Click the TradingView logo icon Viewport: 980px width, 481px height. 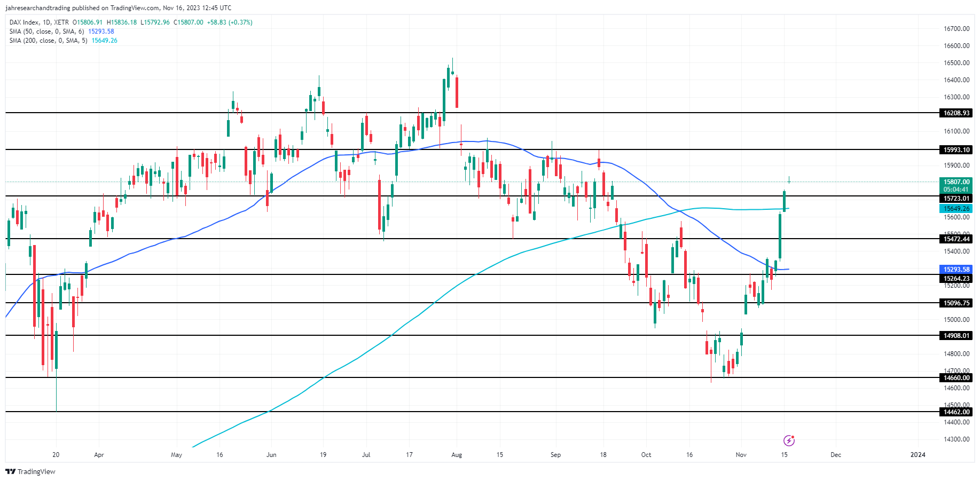point(10,471)
